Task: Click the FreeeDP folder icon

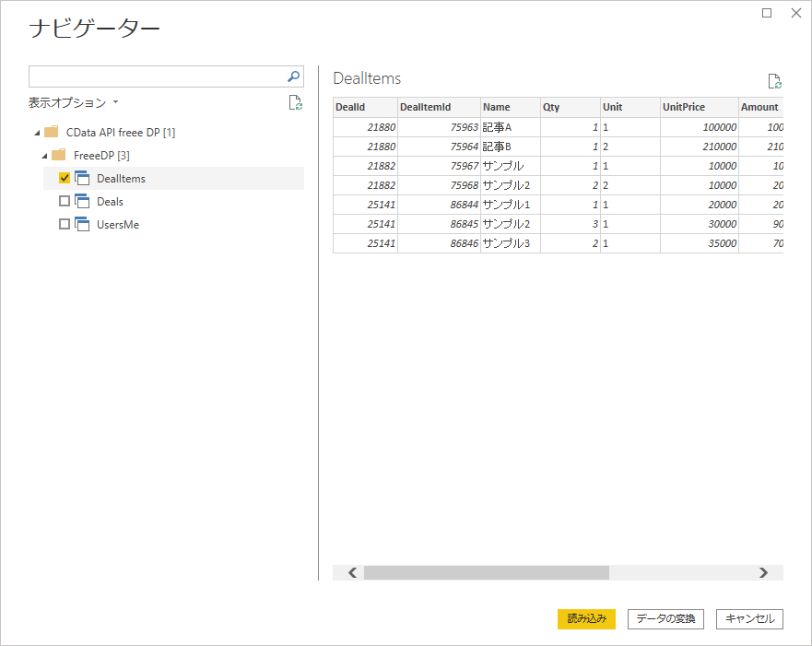Action: 58,155
